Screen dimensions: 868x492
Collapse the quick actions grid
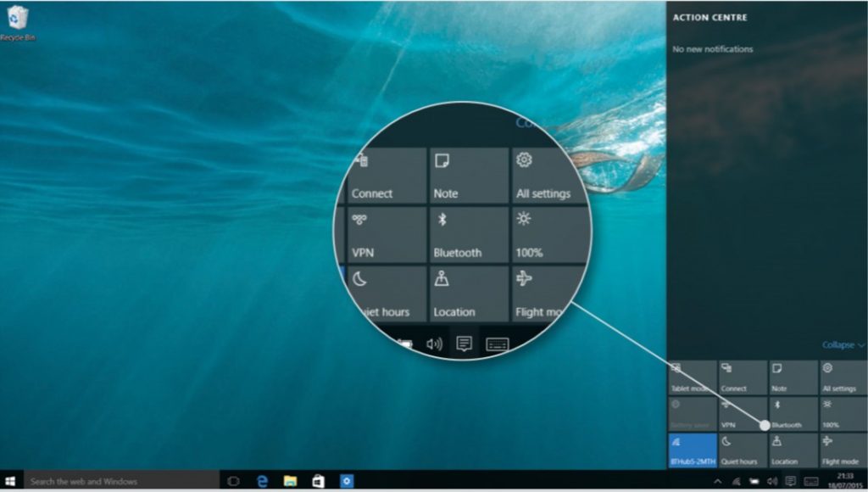tap(843, 344)
